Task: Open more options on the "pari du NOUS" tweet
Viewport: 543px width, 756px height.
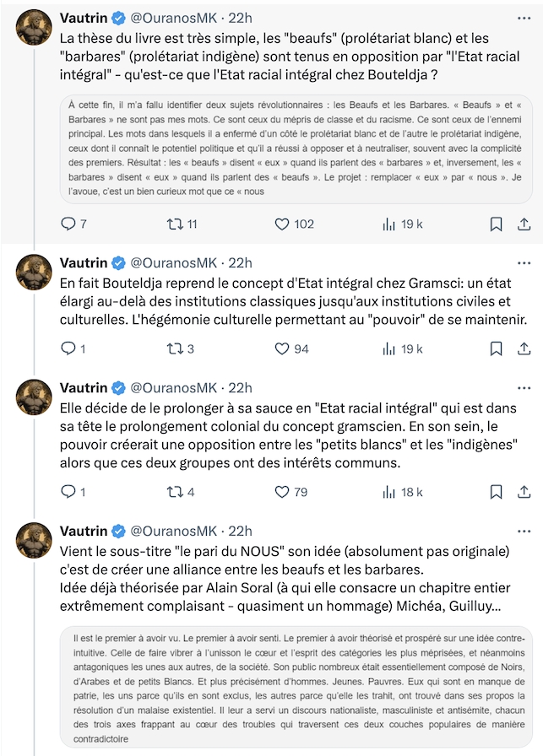Action: click(x=524, y=531)
